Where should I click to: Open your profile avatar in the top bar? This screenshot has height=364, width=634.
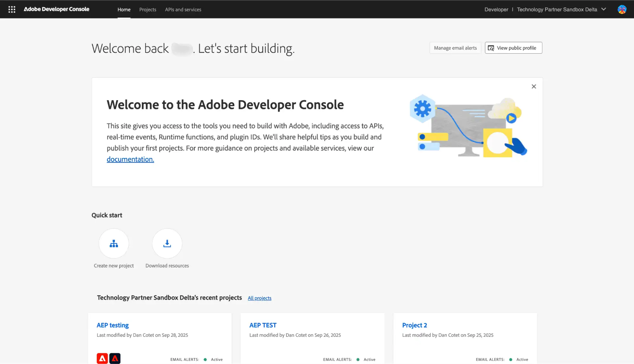click(622, 9)
